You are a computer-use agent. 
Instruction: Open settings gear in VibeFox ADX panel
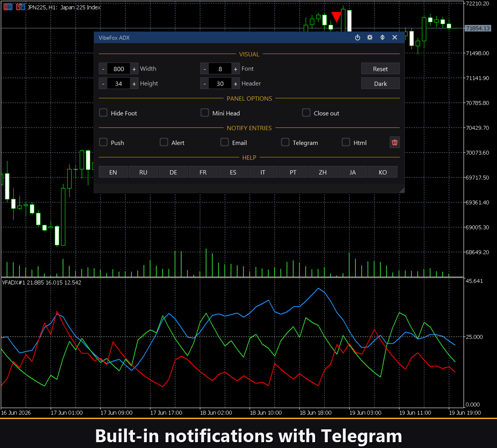click(x=370, y=37)
